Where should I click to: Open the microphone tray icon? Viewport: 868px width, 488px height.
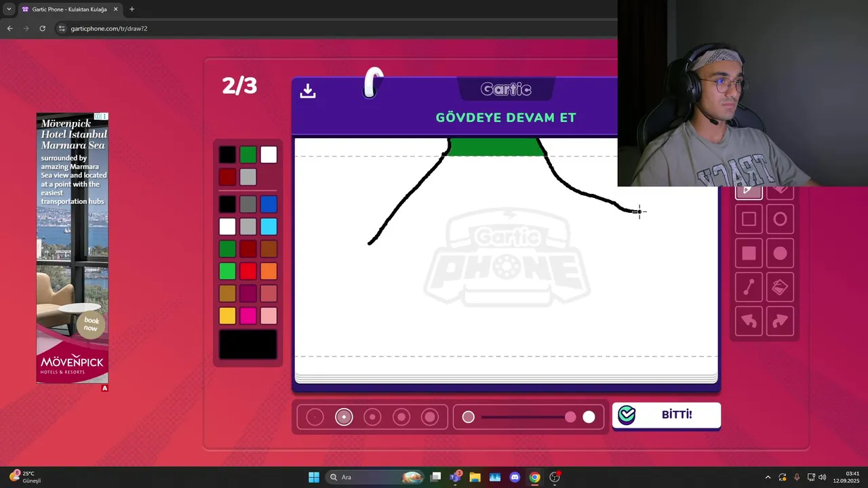click(797, 477)
